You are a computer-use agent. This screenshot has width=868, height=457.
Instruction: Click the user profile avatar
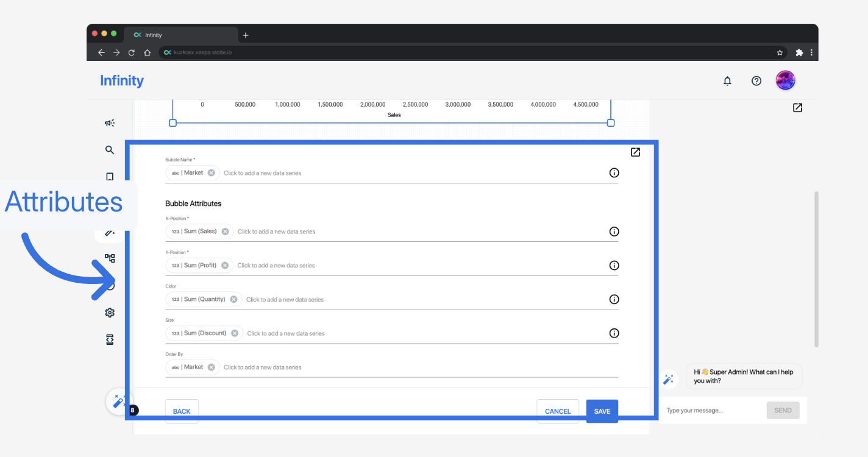(785, 80)
